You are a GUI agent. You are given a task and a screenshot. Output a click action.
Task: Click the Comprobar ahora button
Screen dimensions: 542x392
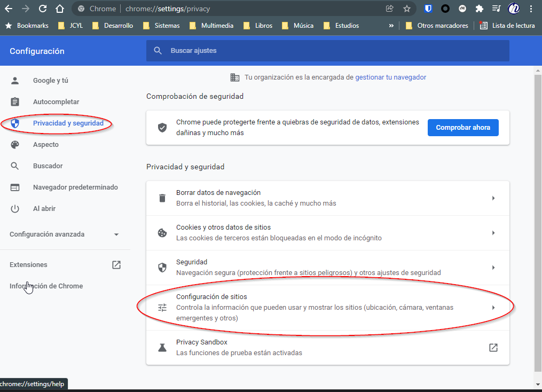click(463, 128)
